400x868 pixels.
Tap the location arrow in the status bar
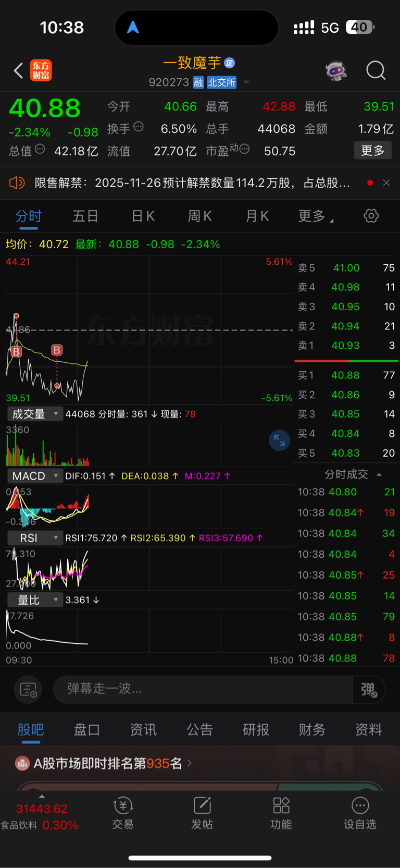[133, 27]
